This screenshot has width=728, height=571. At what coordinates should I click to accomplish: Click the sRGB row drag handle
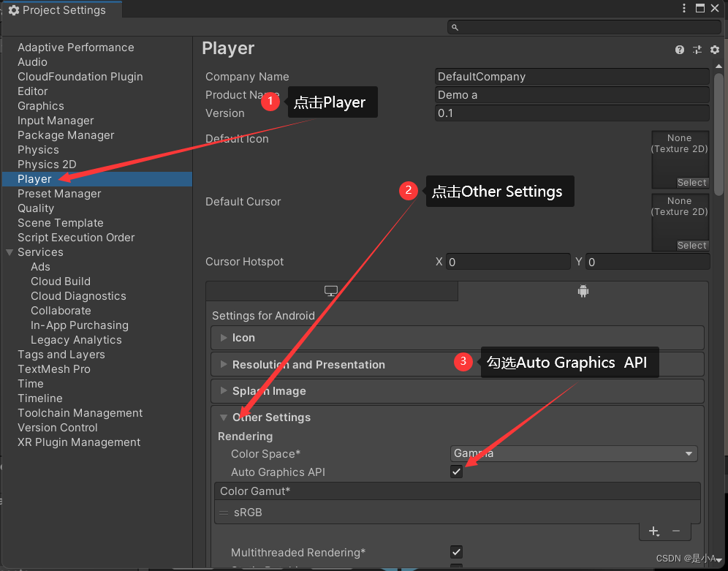click(224, 513)
